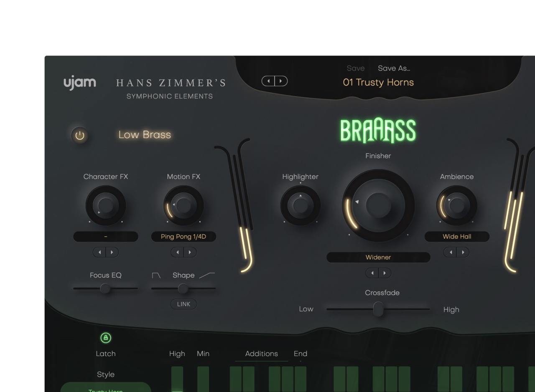Open the Ping Pong 1/4D dropdown
This screenshot has width=535, height=392.
(x=183, y=237)
